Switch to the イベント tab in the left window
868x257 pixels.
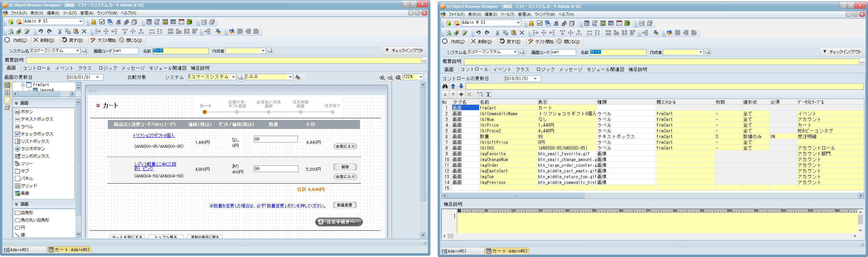[x=64, y=68]
